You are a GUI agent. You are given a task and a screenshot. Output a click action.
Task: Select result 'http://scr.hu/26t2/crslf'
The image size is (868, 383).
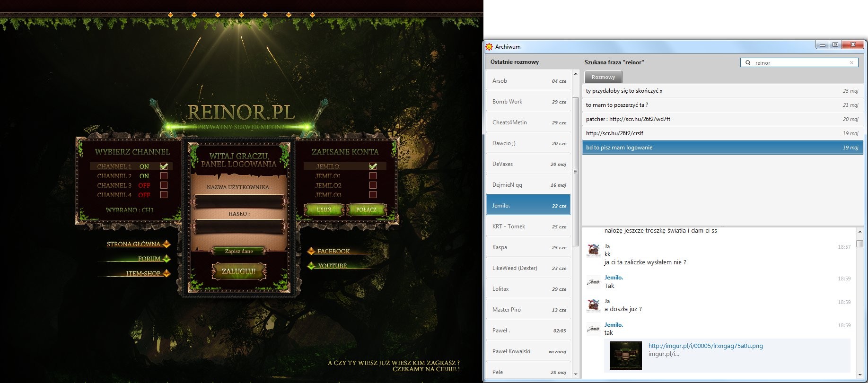(722, 133)
